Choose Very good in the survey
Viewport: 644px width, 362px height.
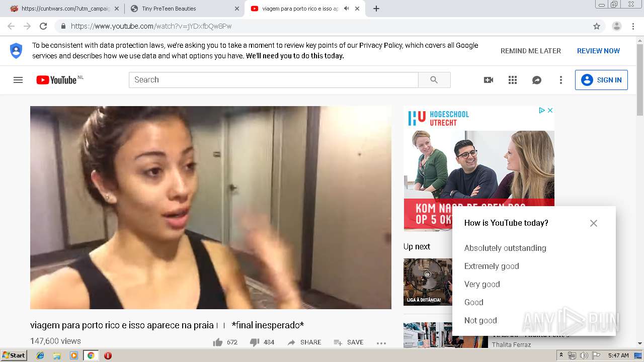(x=482, y=284)
